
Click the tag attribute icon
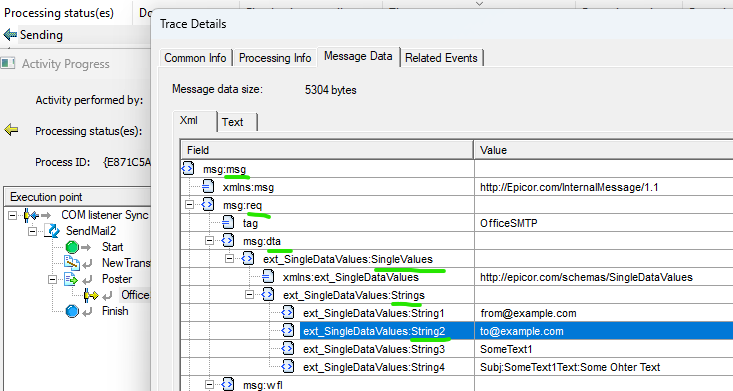click(x=228, y=222)
